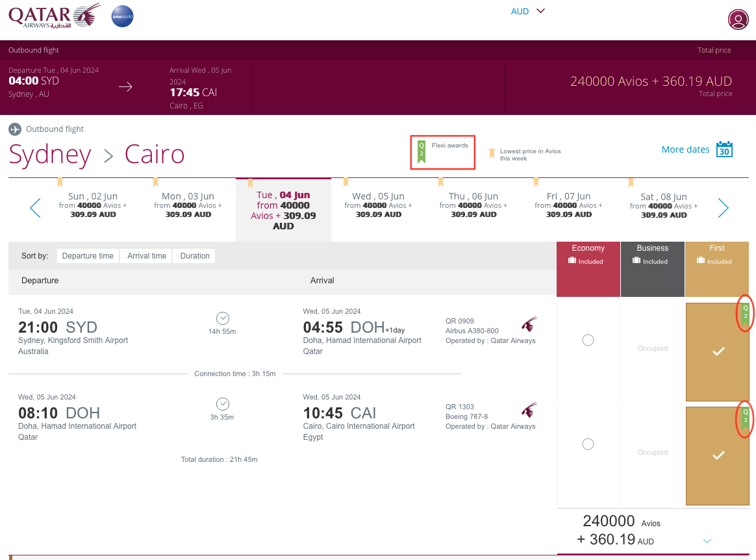Open the More dates link

point(685,149)
